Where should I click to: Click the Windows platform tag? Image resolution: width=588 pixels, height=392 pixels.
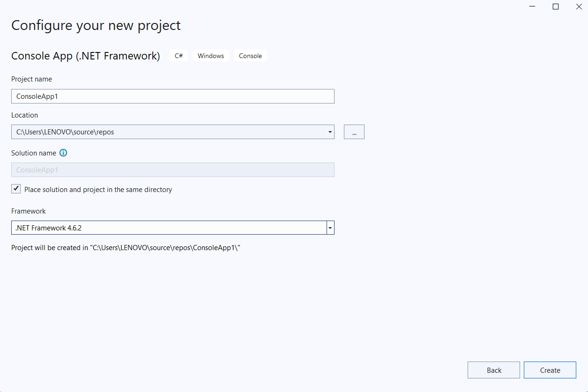pyautogui.click(x=210, y=56)
